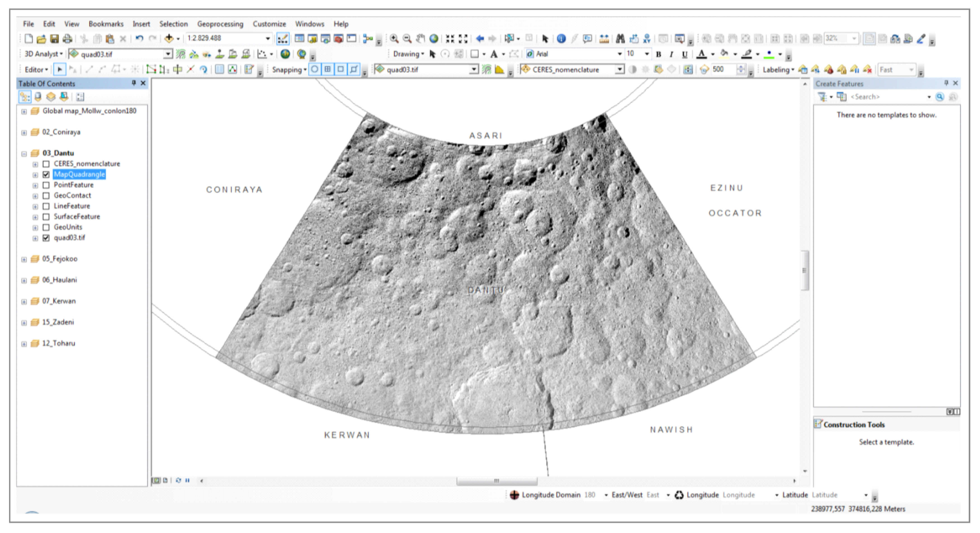Click the Label Manager icon
The height and width of the screenshot is (533, 980).
tap(803, 70)
